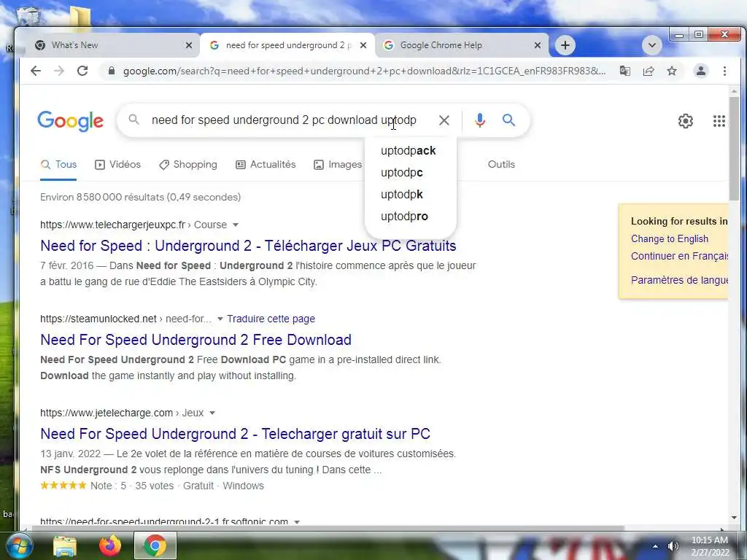Click the address bar URL
The width and height of the screenshot is (747, 560).
(x=365, y=71)
